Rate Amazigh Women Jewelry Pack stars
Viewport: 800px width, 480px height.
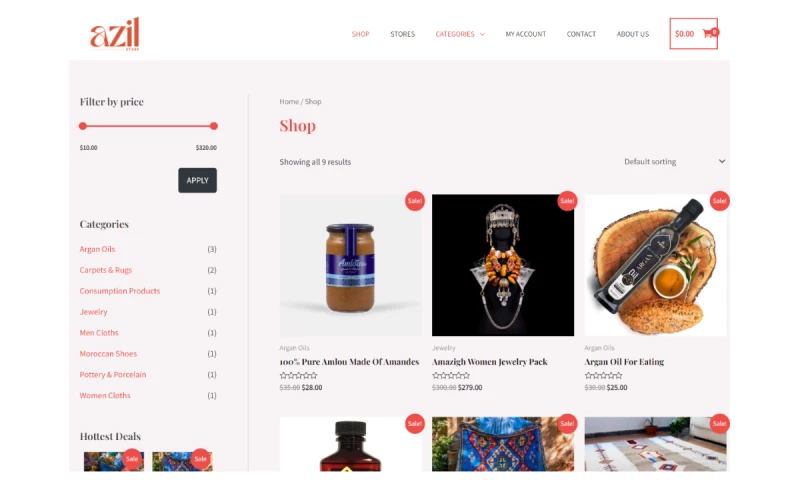coord(451,375)
